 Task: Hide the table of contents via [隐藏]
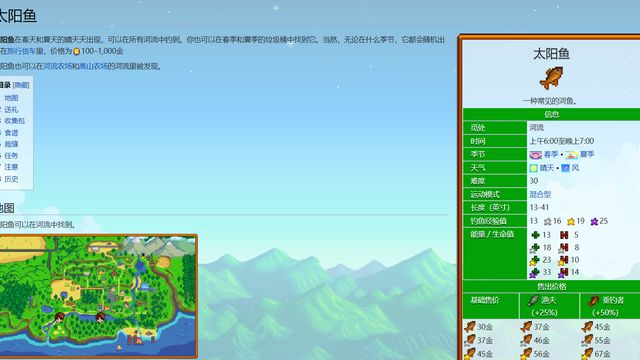point(21,85)
